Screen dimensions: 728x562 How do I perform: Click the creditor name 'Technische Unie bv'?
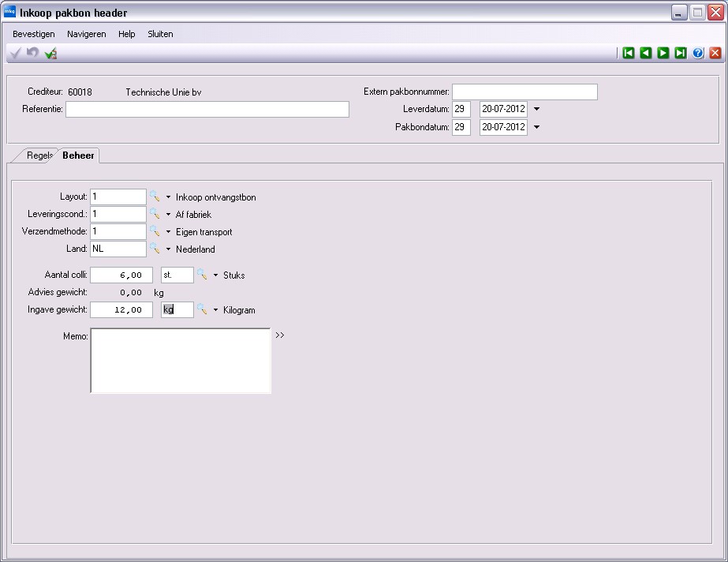(163, 92)
